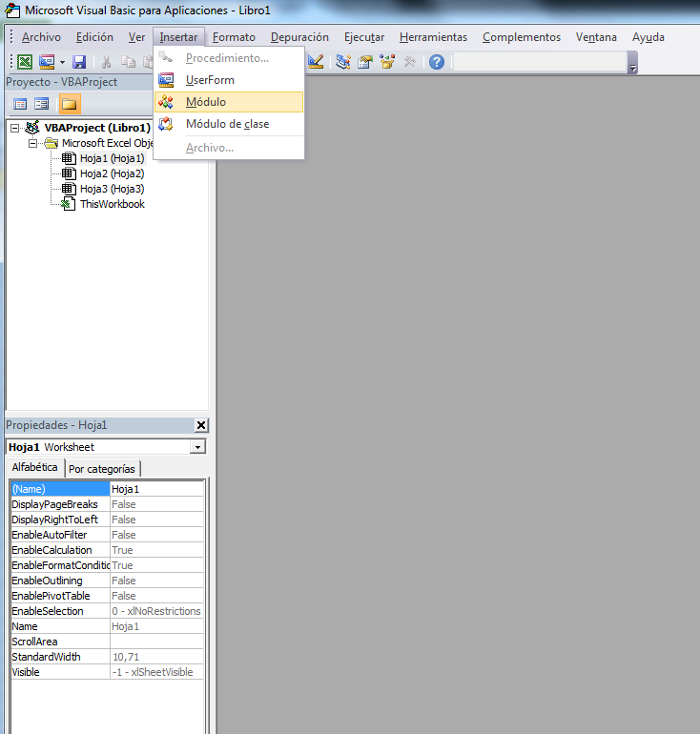Click the EnableFormatConditions True value
This screenshot has height=734, width=700.
pyautogui.click(x=156, y=565)
